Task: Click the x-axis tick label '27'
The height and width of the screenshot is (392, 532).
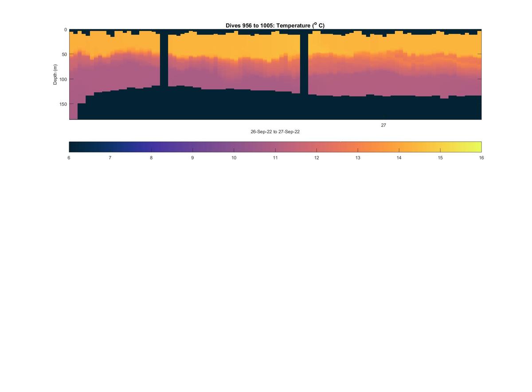Action: coord(383,125)
